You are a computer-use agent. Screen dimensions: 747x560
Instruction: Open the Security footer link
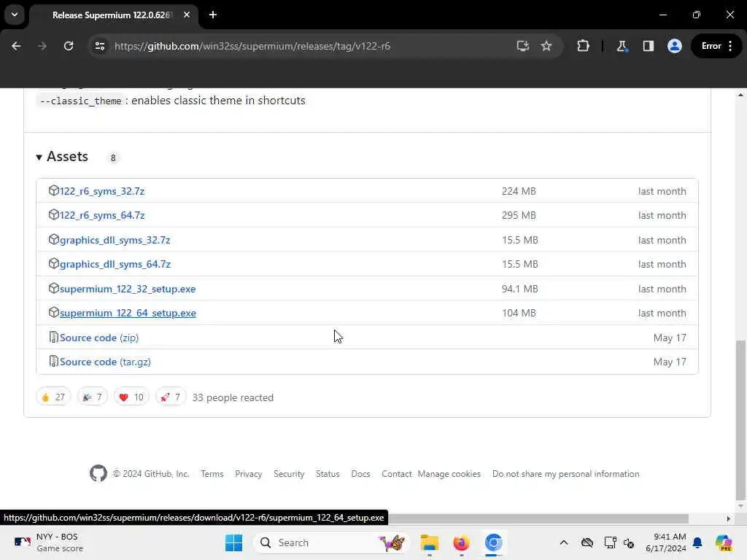[x=289, y=474]
